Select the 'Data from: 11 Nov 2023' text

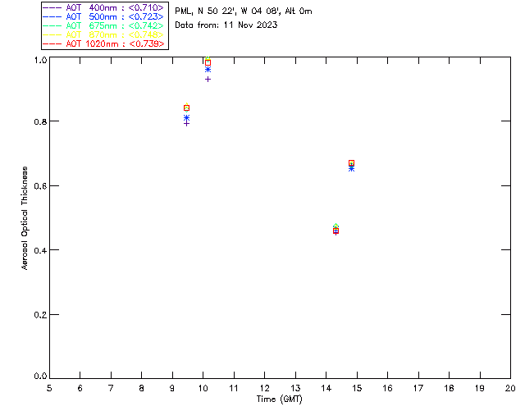point(226,25)
